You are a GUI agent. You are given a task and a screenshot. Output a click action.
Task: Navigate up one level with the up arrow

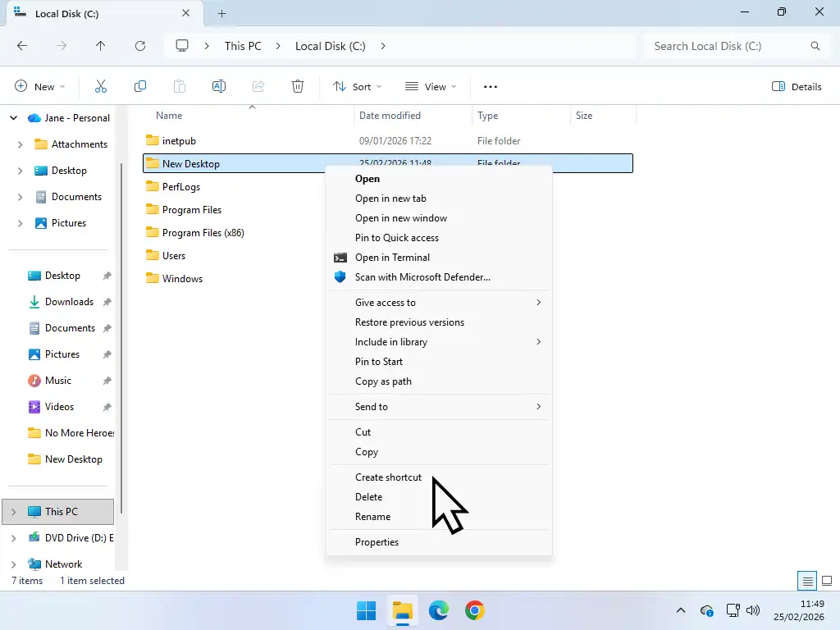click(x=100, y=46)
